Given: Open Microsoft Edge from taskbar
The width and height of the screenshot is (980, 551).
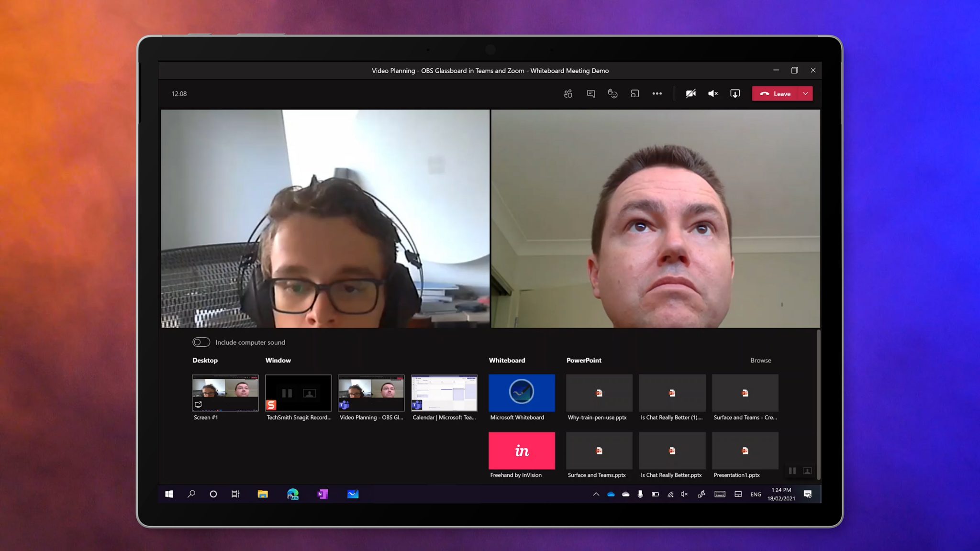Looking at the screenshot, I should 293,494.
